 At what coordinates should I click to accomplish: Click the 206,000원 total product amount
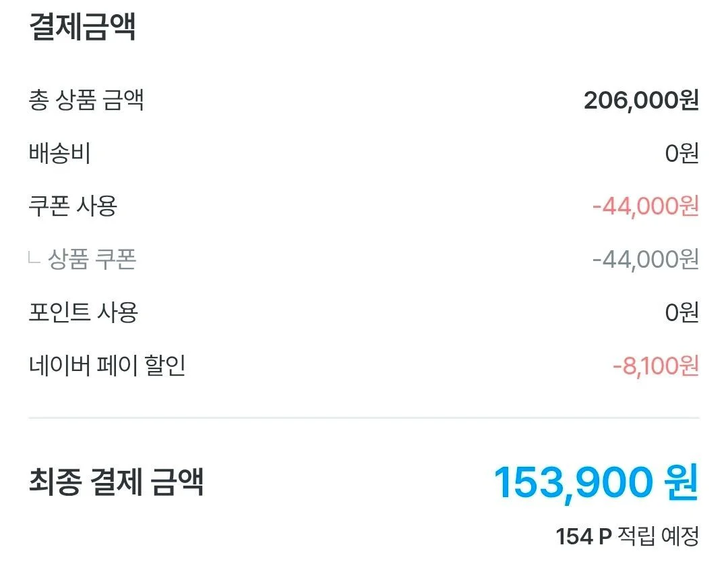(x=641, y=100)
